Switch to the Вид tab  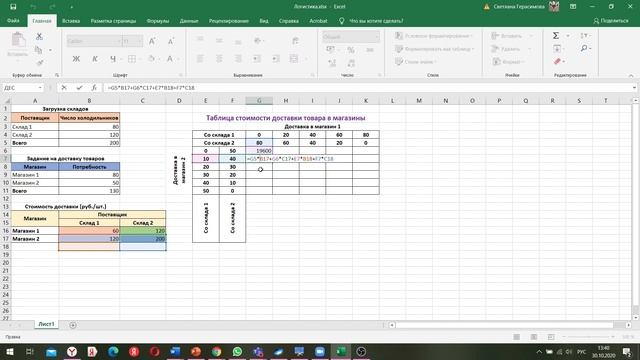[x=264, y=21]
